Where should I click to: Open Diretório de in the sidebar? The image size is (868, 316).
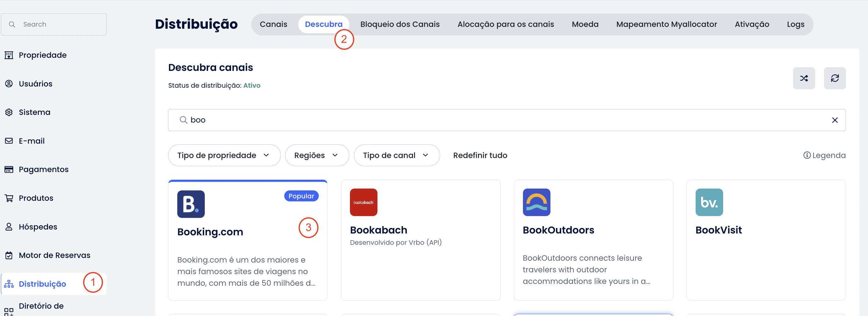coord(41,306)
